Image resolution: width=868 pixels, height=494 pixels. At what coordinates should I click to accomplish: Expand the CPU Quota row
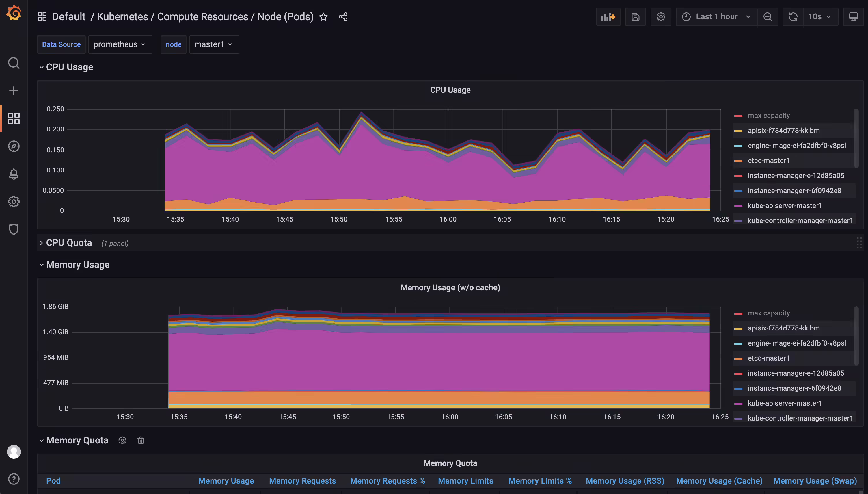pos(69,243)
